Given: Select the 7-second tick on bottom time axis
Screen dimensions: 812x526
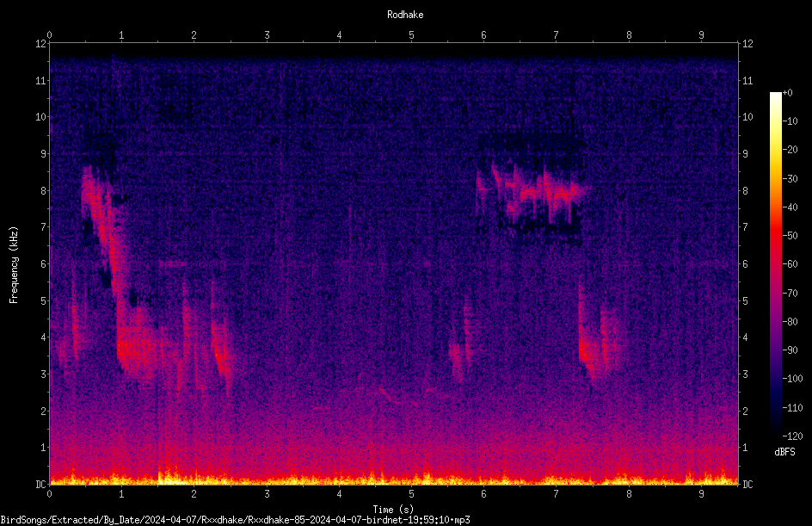Looking at the screenshot, I should pos(556,494).
